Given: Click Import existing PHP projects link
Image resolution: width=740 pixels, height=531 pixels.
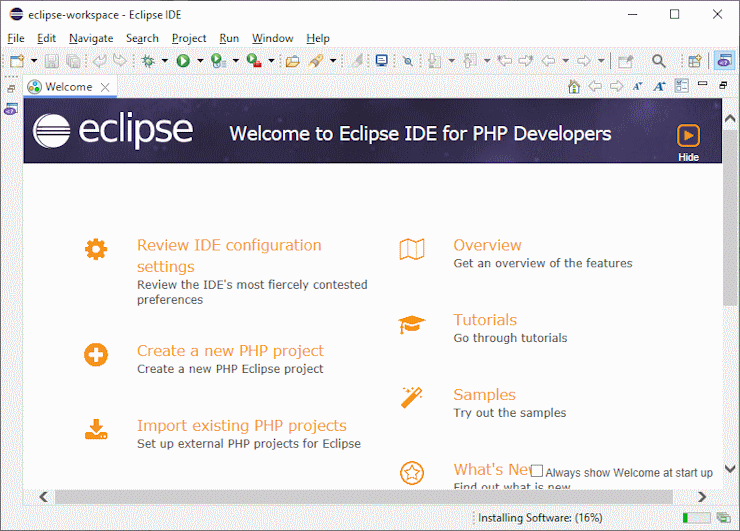Looking at the screenshot, I should tap(242, 426).
